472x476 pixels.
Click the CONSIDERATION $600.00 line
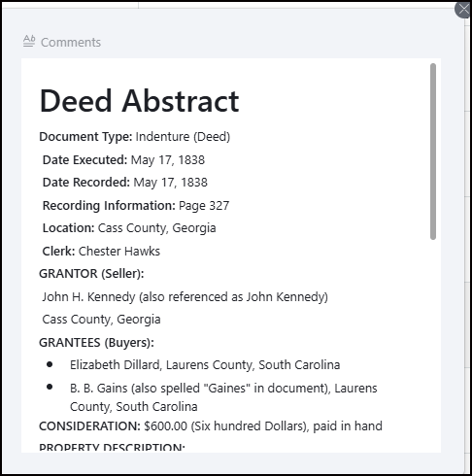pyautogui.click(x=211, y=426)
